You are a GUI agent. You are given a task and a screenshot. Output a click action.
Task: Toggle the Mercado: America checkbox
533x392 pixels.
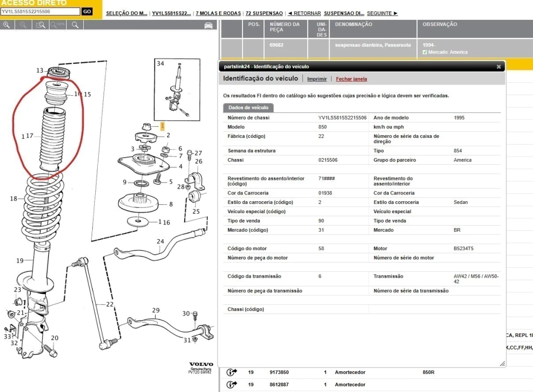click(425, 53)
